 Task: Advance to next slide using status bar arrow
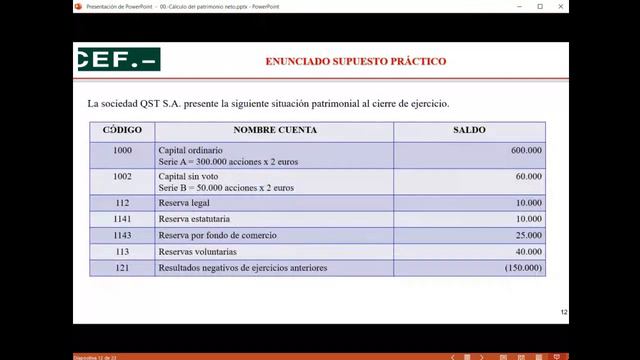point(482,357)
